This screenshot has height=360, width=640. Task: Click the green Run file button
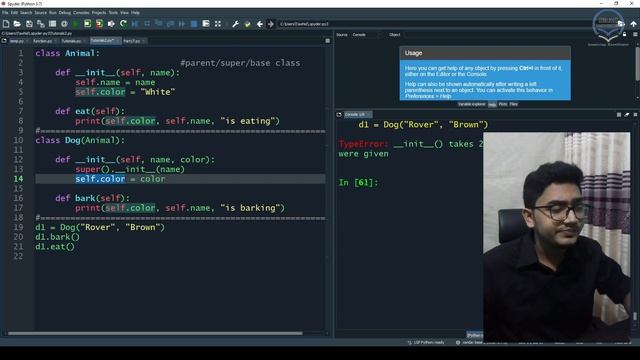pos(76,24)
